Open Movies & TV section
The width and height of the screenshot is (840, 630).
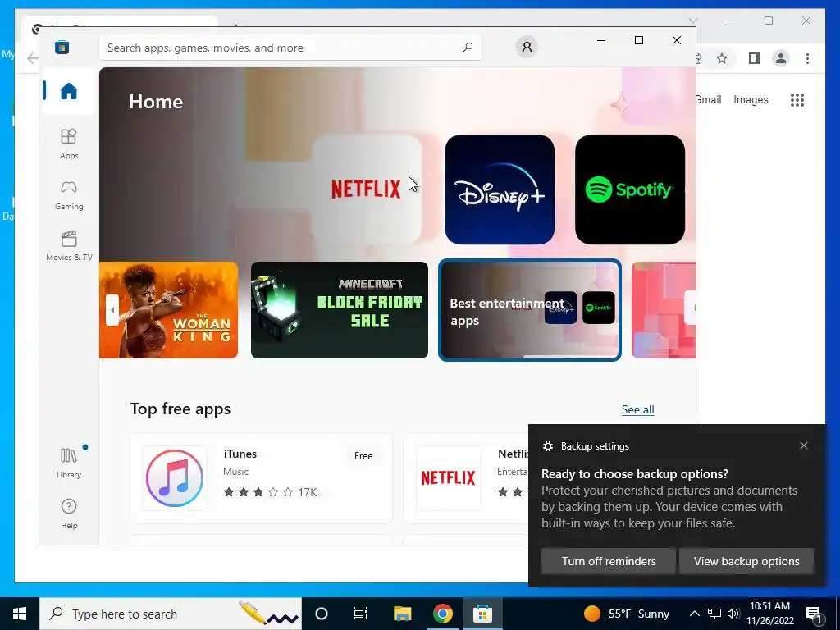69,246
